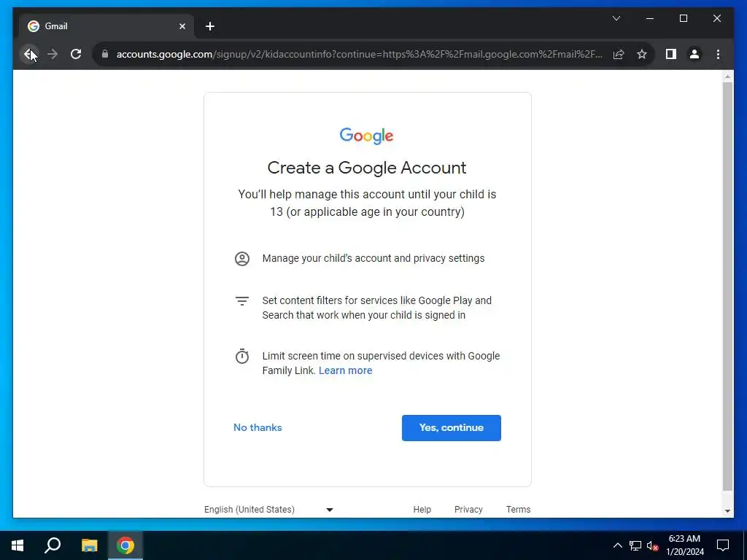Open the Privacy footer link
This screenshot has width=747, height=560.
point(468,510)
